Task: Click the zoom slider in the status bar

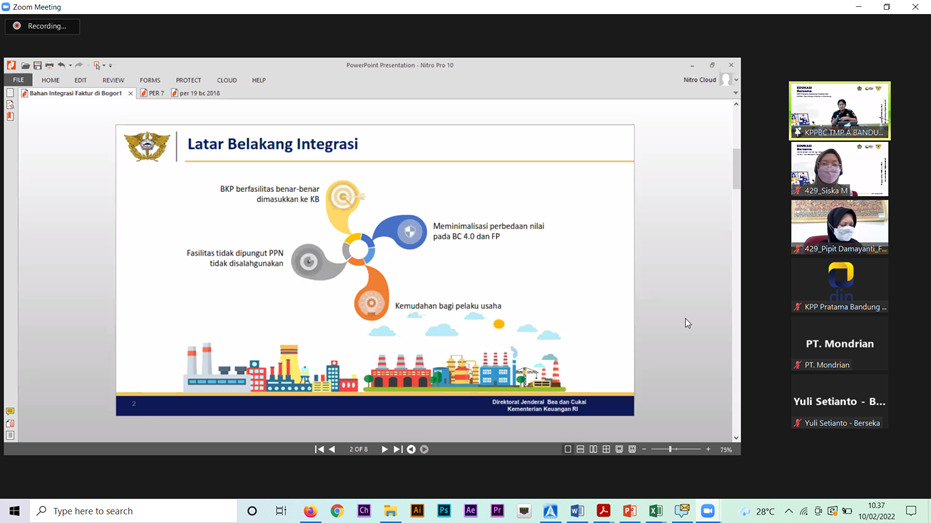Action: click(670, 450)
